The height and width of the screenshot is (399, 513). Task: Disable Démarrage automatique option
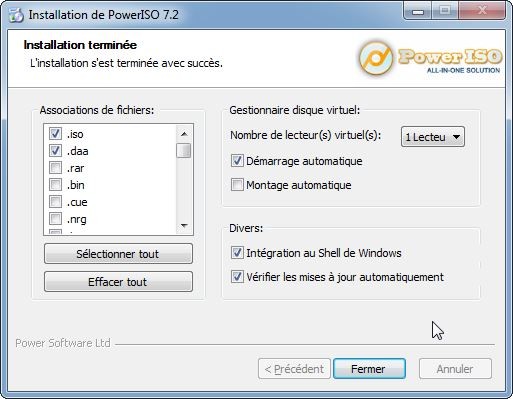(x=237, y=161)
